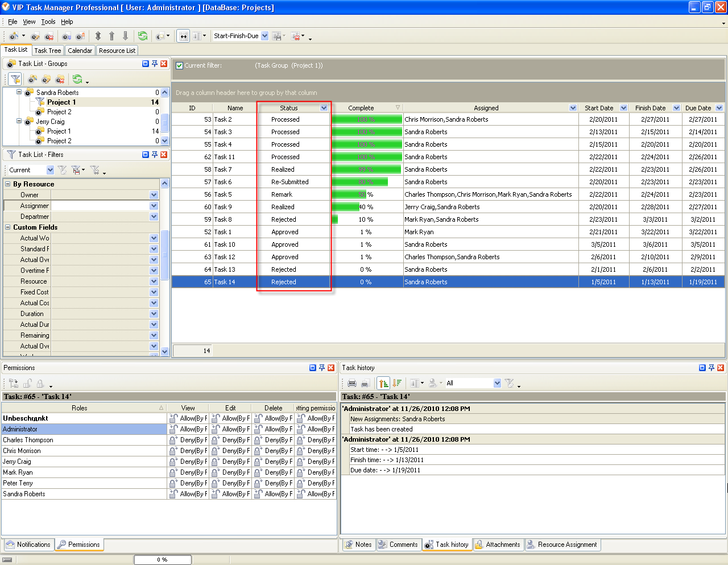
Task: Click the print icon in Task history
Action: click(352, 383)
